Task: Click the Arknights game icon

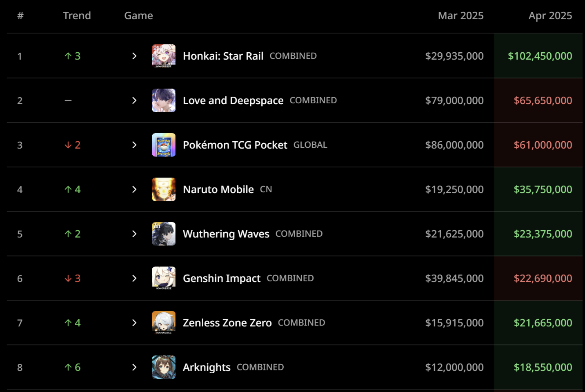Action: [164, 367]
